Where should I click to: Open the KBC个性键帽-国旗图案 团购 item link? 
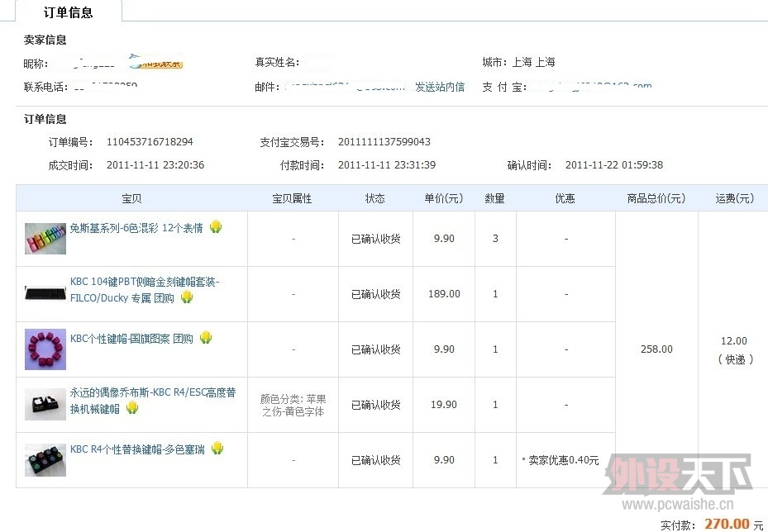tap(131, 338)
